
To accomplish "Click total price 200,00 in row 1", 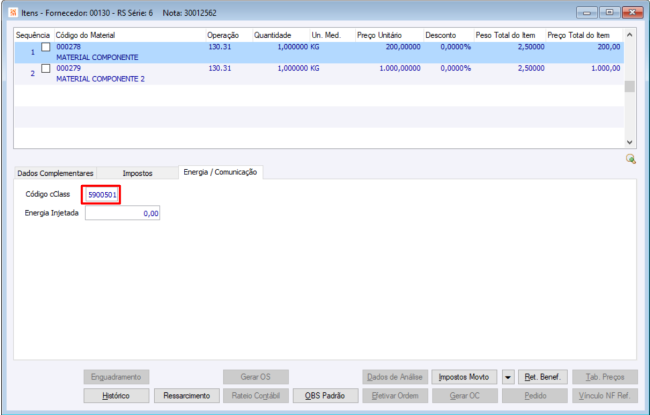I will pos(609,47).
